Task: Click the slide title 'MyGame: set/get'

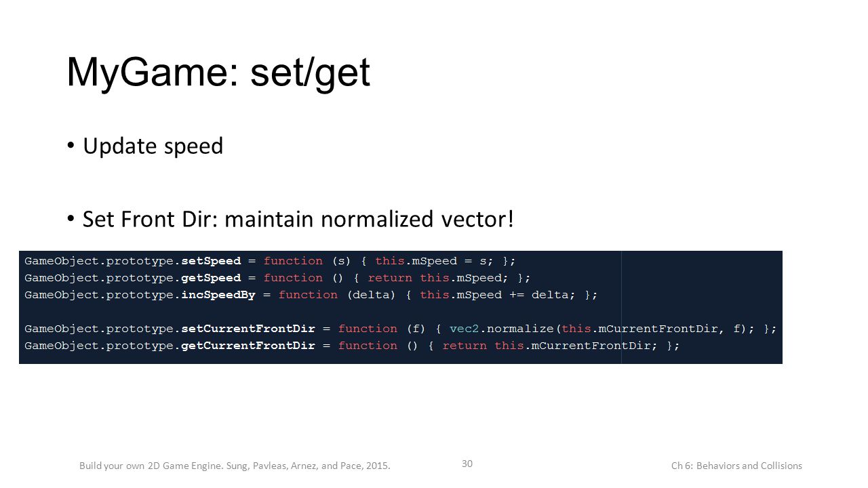Action: coord(218,73)
